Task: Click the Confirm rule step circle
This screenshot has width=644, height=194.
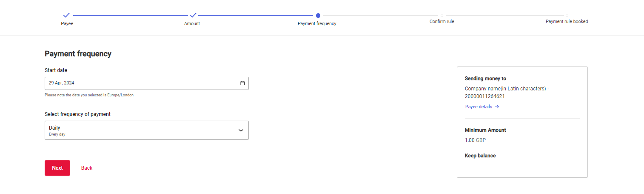Action: (x=442, y=16)
